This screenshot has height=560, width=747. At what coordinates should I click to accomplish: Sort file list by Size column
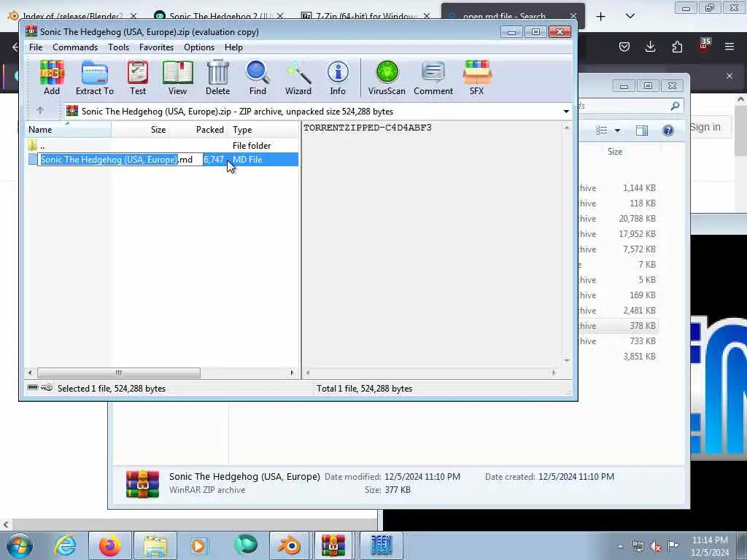[141, 130]
